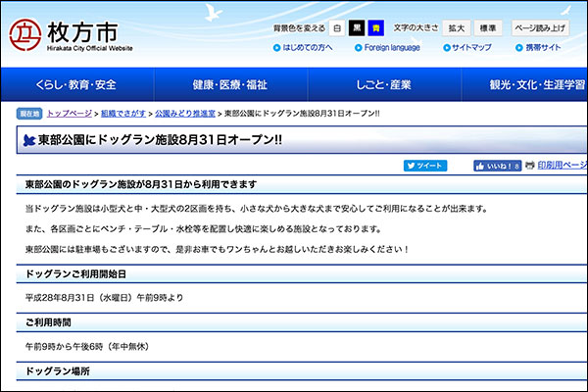Switch to 健康・医療・福祉 tab

[x=229, y=85]
